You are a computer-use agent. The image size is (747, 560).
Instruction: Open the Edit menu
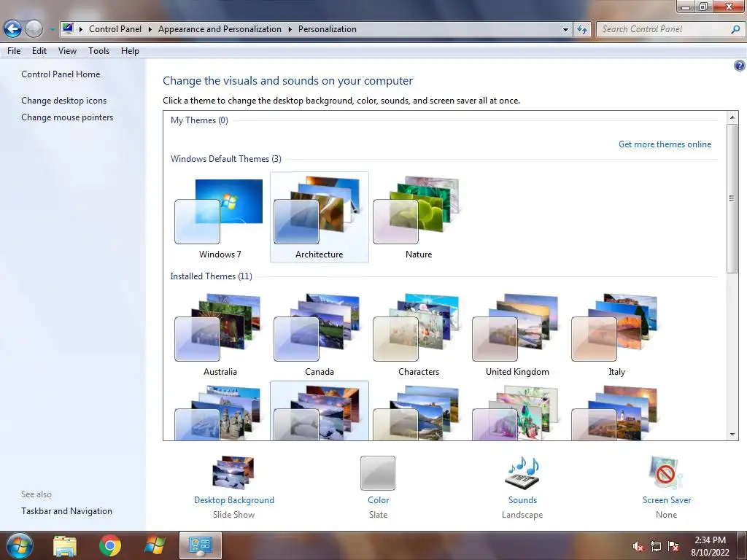point(39,51)
